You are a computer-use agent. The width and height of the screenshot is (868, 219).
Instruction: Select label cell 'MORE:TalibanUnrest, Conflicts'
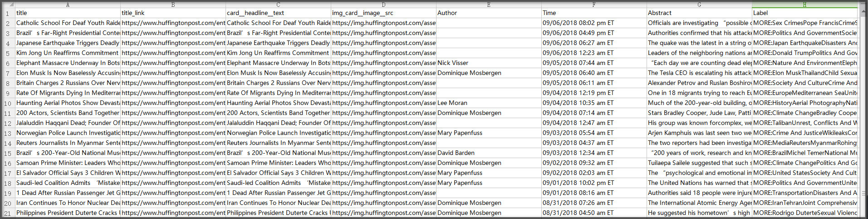coord(804,123)
